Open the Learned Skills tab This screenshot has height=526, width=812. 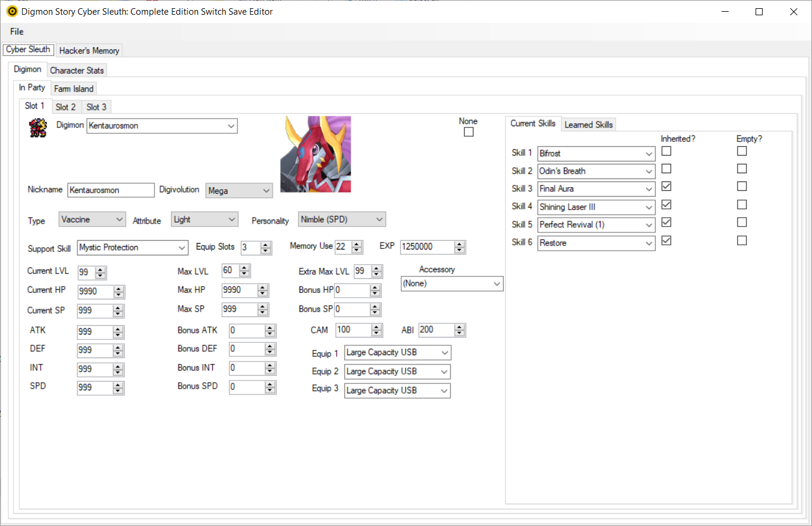[589, 124]
